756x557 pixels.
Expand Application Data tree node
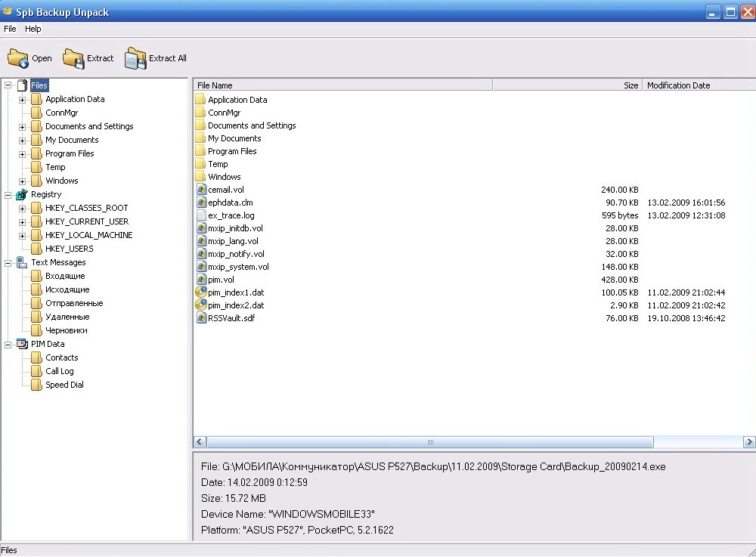[x=22, y=100]
